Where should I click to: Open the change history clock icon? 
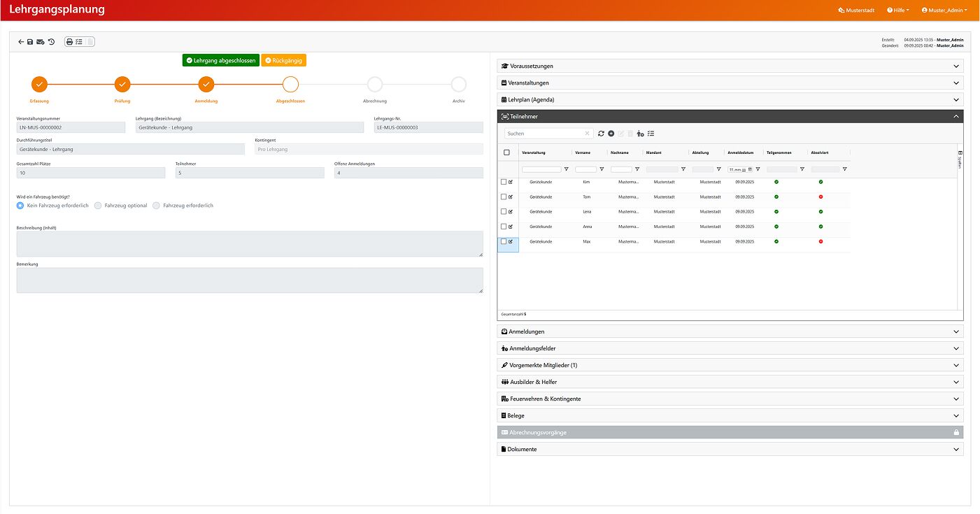click(x=51, y=42)
